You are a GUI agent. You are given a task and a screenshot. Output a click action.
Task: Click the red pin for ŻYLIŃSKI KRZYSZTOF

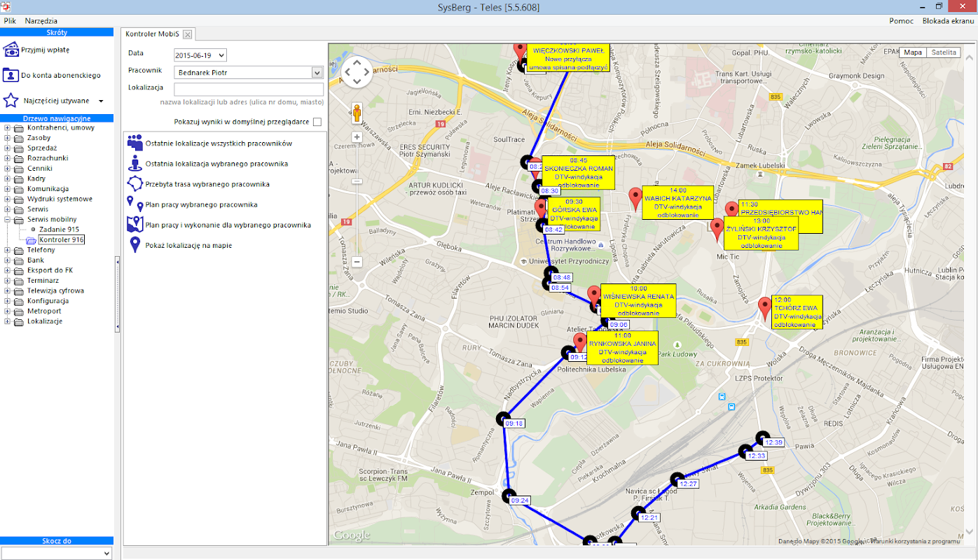[x=717, y=230]
